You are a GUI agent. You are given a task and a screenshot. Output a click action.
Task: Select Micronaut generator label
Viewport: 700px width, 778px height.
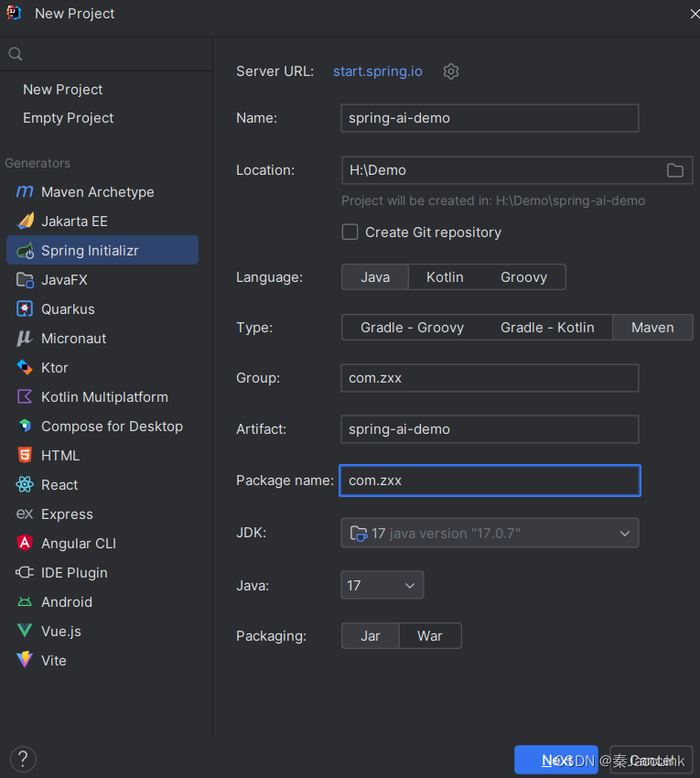(74, 339)
